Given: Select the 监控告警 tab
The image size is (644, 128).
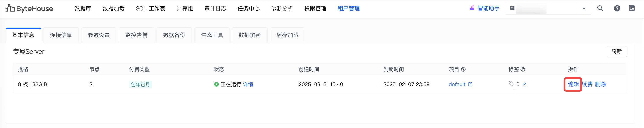Looking at the screenshot, I should click(137, 35).
